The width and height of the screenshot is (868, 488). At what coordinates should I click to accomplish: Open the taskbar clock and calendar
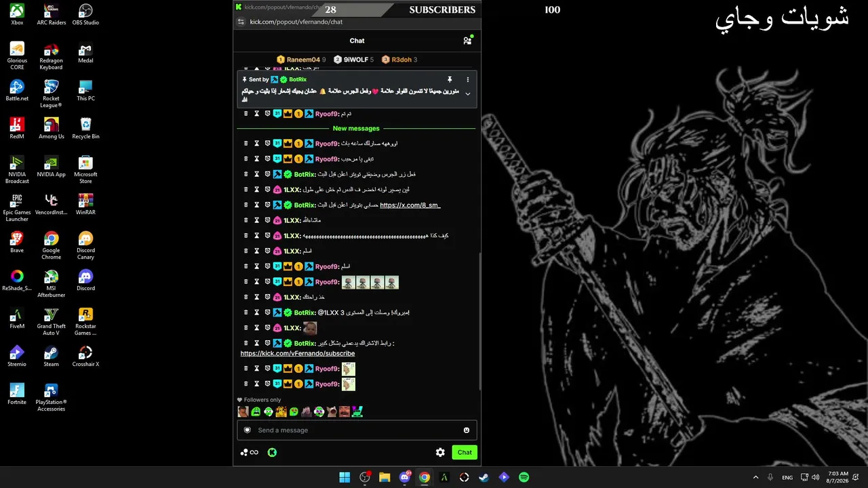pos(838,477)
